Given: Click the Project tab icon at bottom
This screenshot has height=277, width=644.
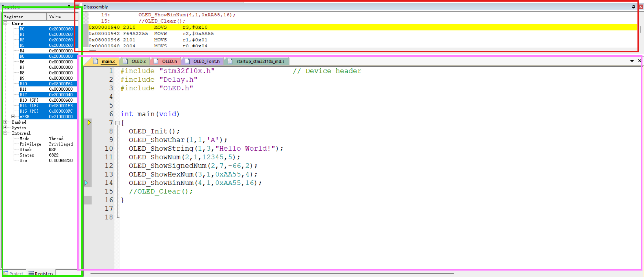Looking at the screenshot, I should [6, 273].
